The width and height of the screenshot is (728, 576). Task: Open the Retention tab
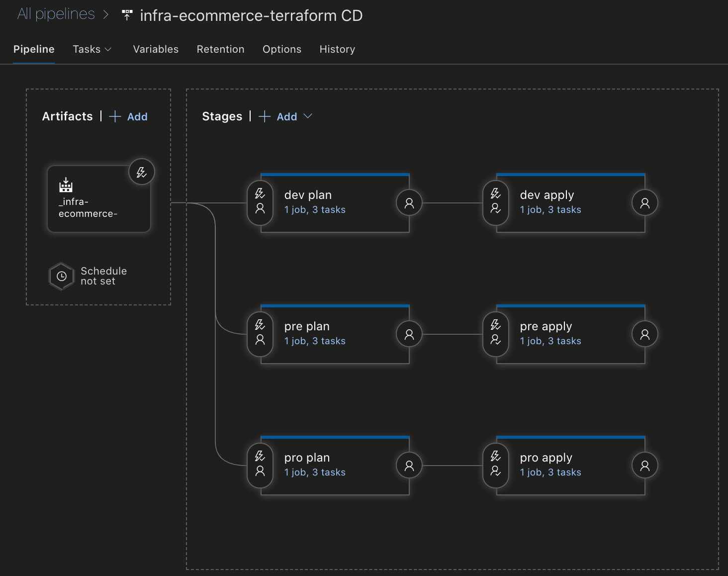pyautogui.click(x=220, y=49)
